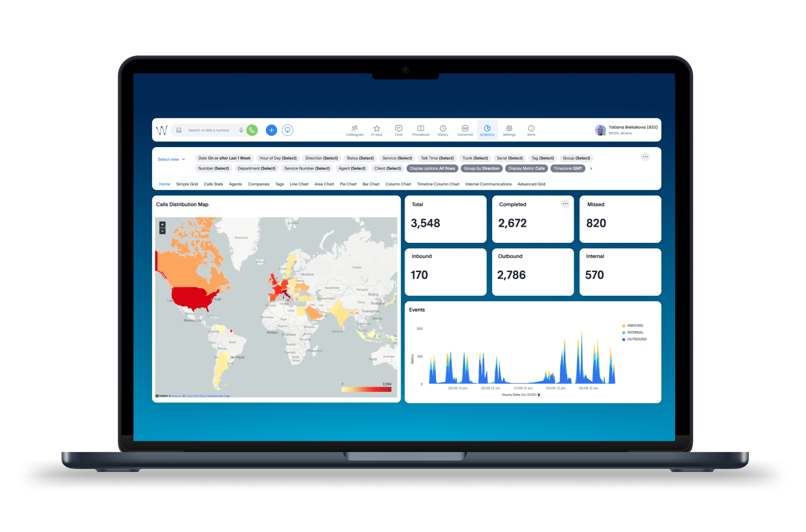
Task: Open the Group by Direction option
Action: [x=481, y=169]
